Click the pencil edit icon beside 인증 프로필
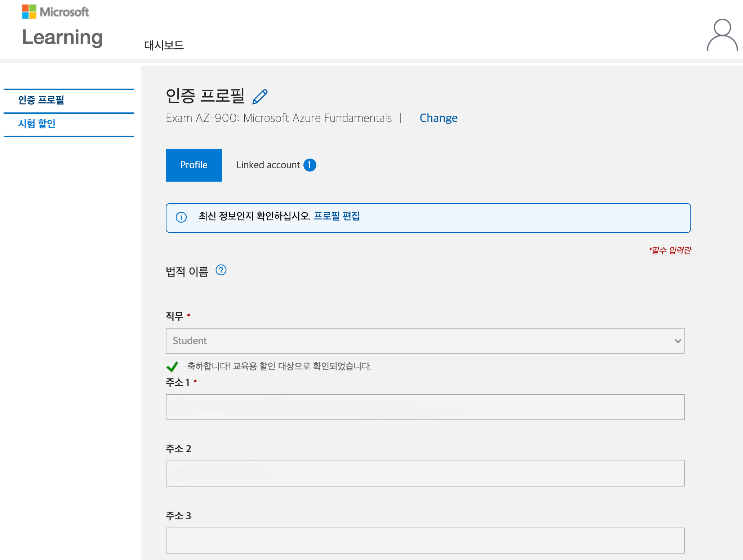Viewport: 743px width, 560px height. coord(260,97)
